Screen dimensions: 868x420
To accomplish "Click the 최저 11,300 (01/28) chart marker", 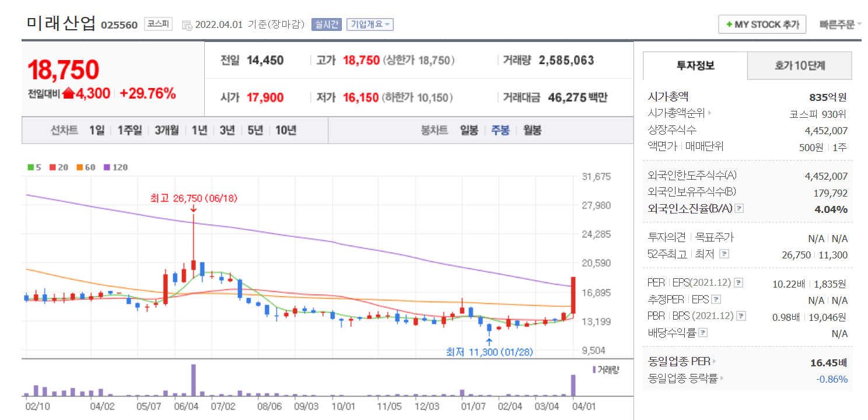I will [489, 352].
